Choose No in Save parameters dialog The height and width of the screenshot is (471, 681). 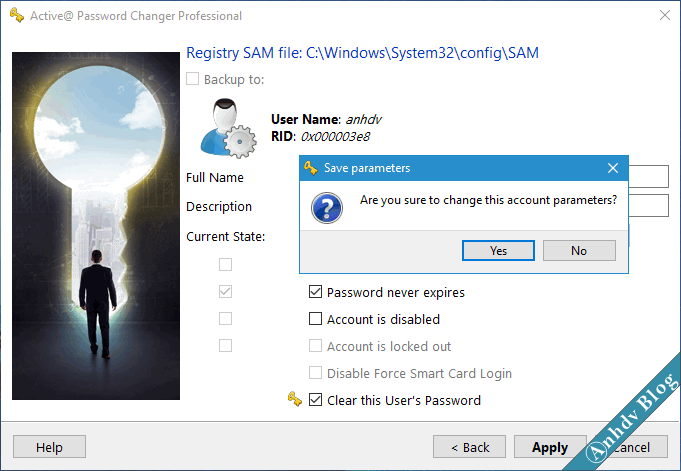point(579,251)
